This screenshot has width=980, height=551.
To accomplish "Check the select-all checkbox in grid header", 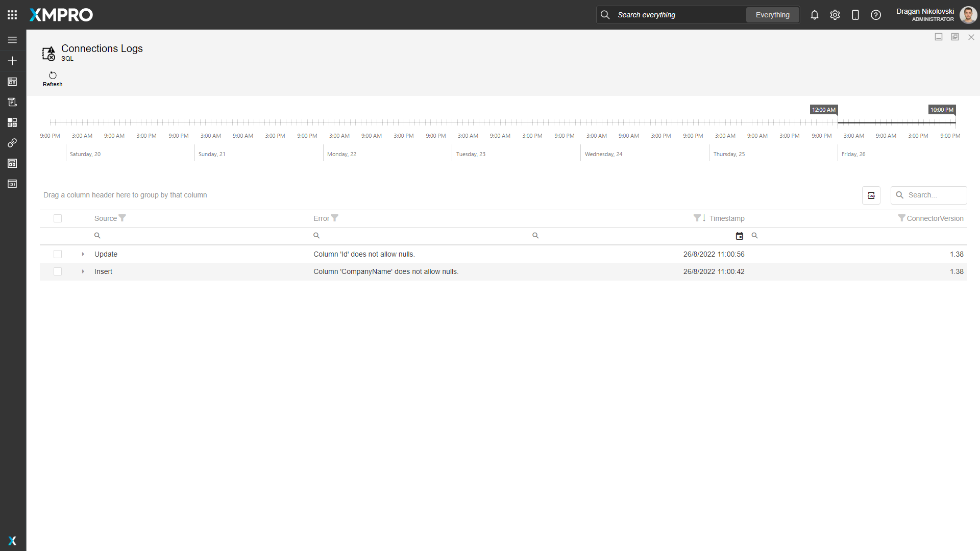I will pos(58,218).
